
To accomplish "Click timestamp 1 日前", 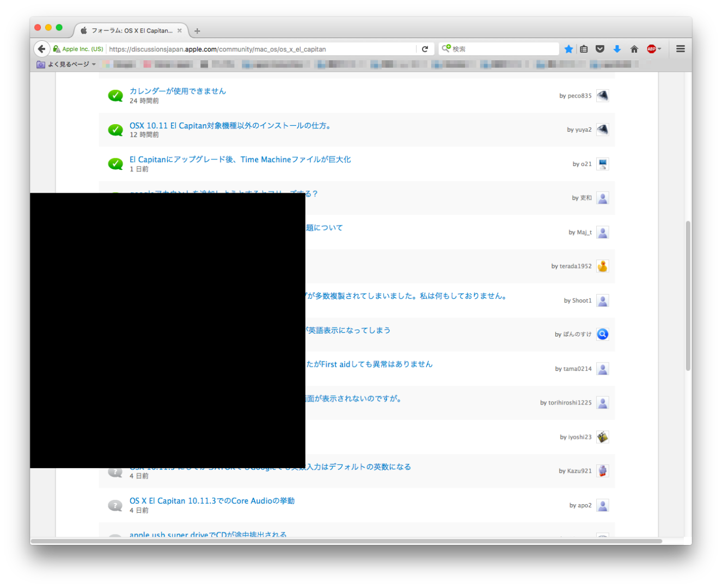I will pyautogui.click(x=139, y=169).
